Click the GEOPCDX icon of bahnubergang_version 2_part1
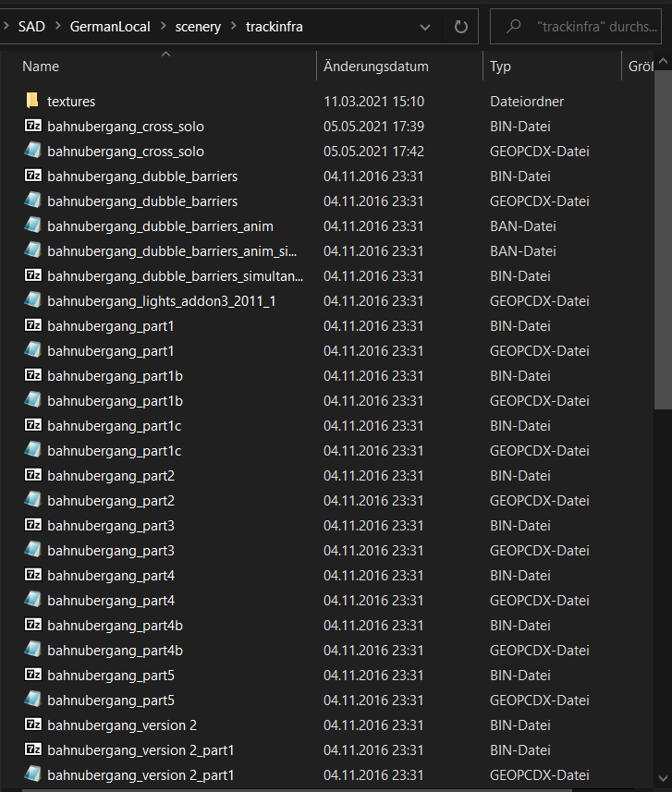Viewport: 672px width, 792px height. click(x=33, y=774)
